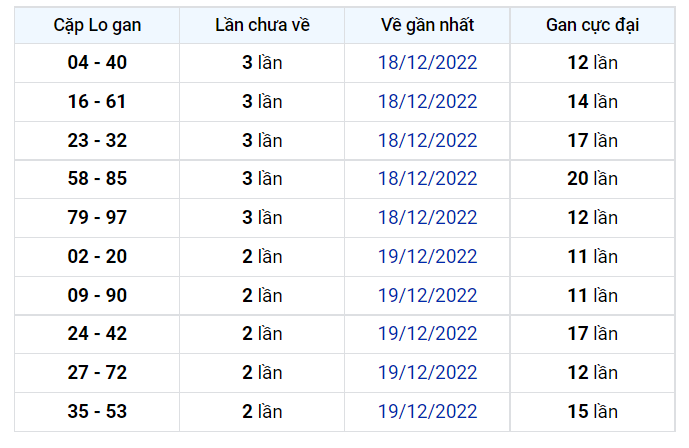Select the 'Gan cực đại' column header

pos(593,25)
